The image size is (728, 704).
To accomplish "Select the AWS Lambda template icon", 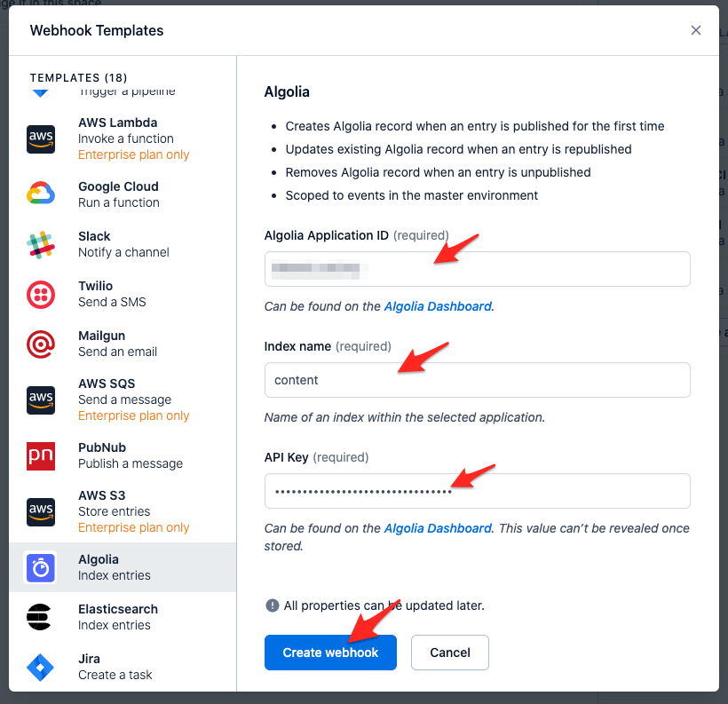I will tap(41, 138).
